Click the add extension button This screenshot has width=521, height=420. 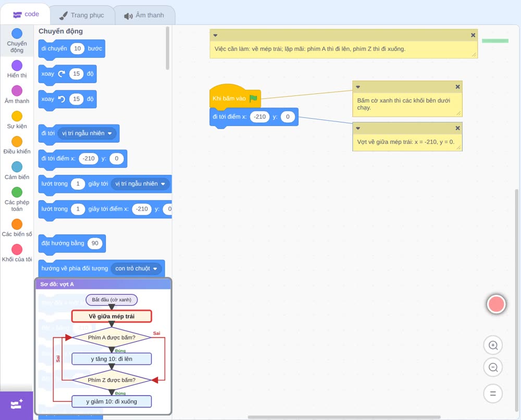point(17,405)
